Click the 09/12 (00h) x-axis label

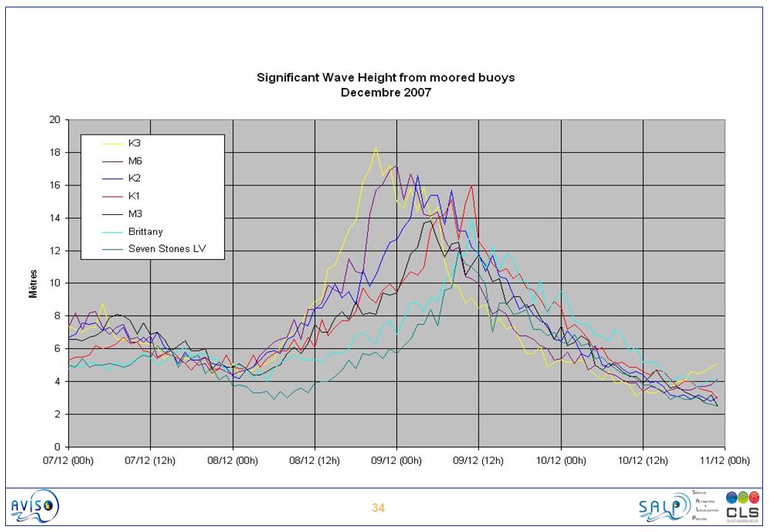click(396, 460)
